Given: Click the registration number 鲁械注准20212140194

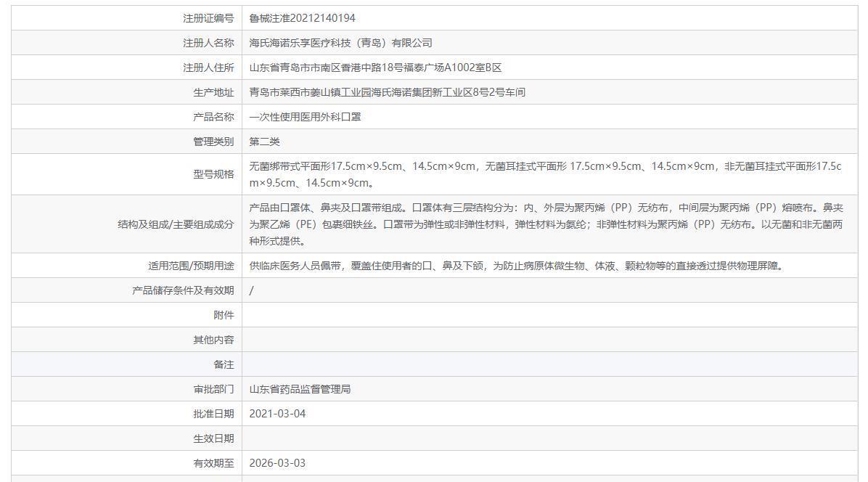Looking at the screenshot, I should [302, 18].
